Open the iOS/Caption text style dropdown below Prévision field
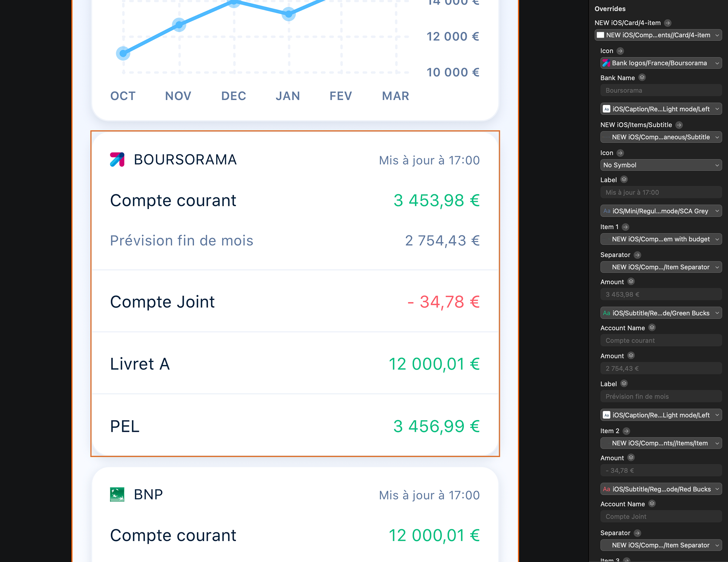 [661, 415]
